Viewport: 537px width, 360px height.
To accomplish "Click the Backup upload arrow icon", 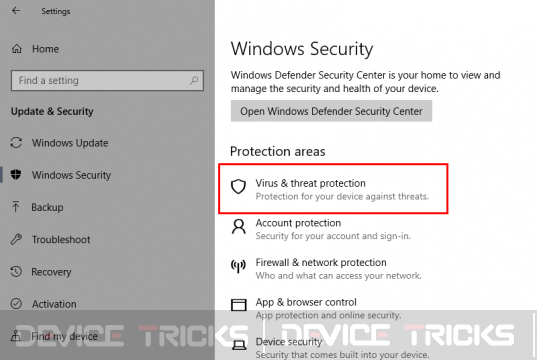I will coord(15,207).
